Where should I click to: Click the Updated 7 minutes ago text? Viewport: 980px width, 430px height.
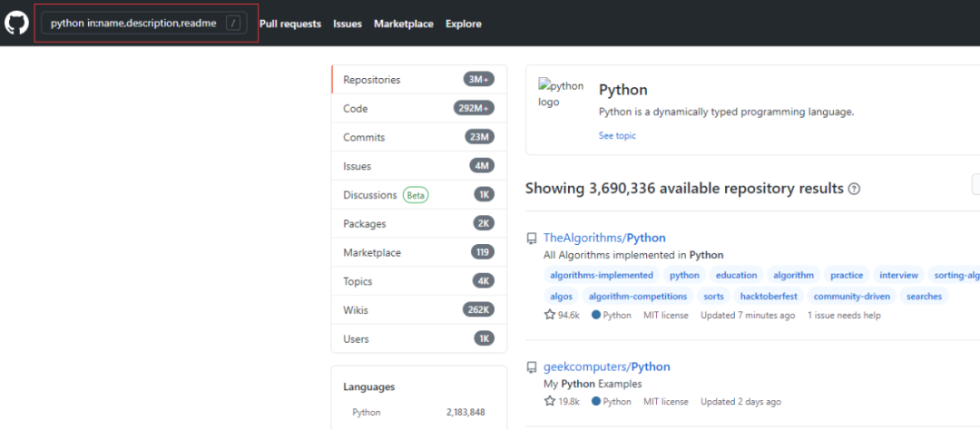(748, 316)
